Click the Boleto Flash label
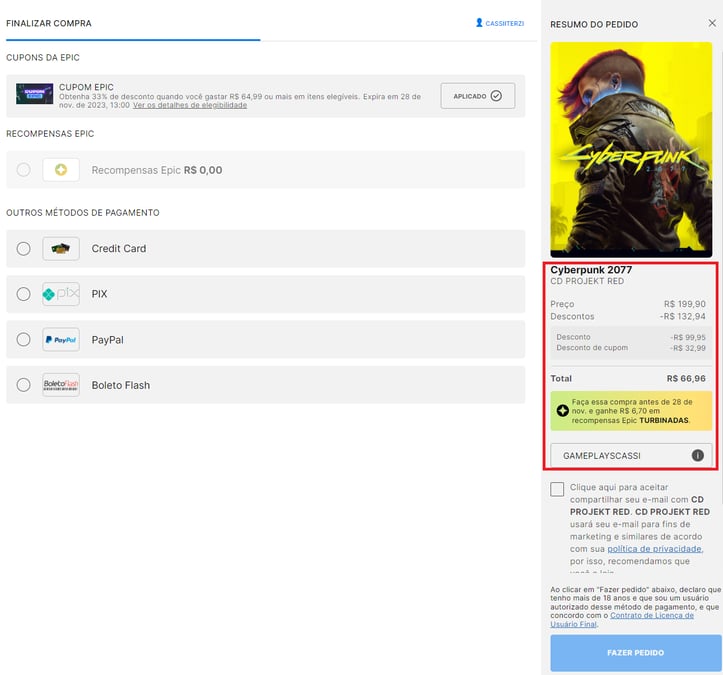The image size is (723, 675). point(121,385)
